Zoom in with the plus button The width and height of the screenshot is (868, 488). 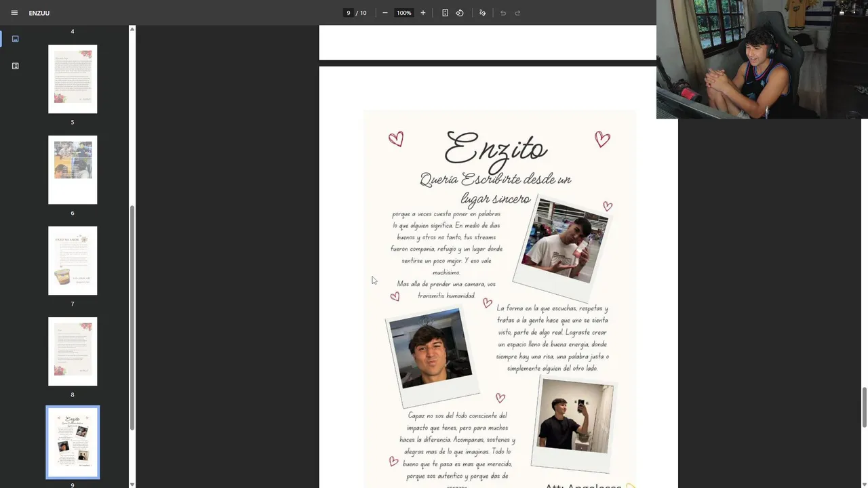[x=423, y=13]
